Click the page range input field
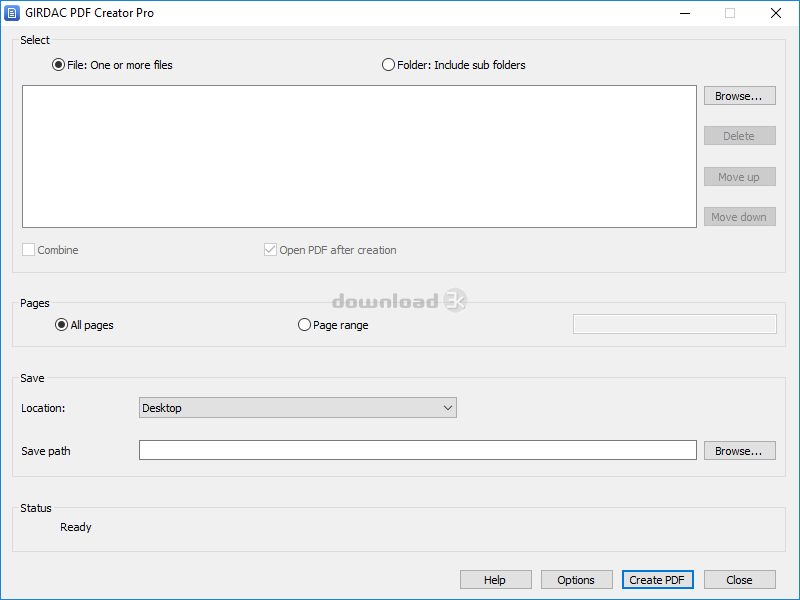Screen dimensions: 800x600 tap(674, 324)
